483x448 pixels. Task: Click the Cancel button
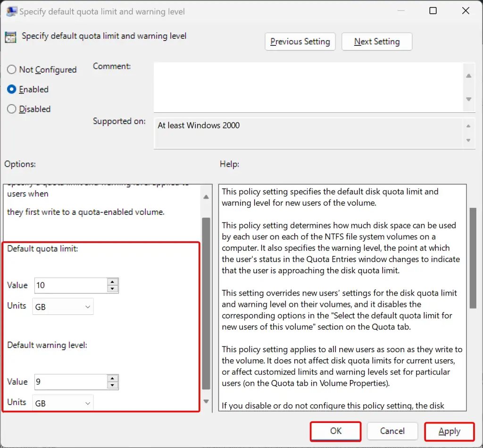(392, 431)
